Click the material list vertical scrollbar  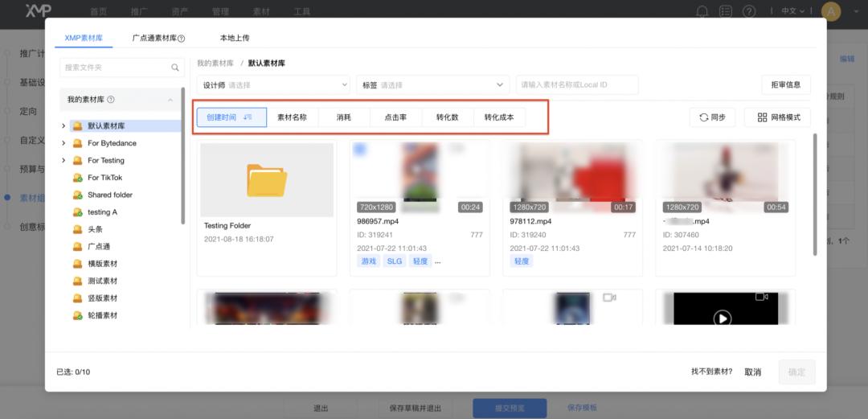(x=815, y=194)
